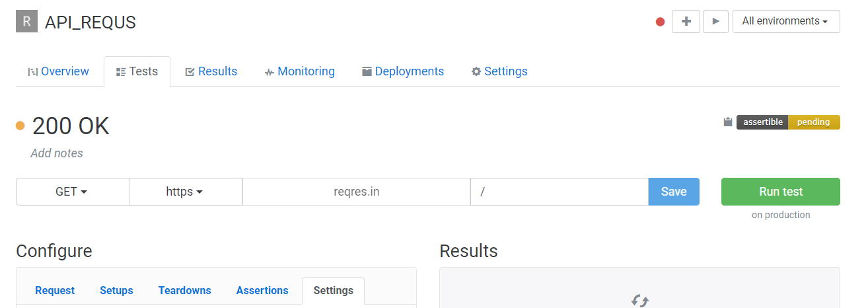868x308 pixels.
Task: Click the orange test status dot
Action: [x=20, y=126]
